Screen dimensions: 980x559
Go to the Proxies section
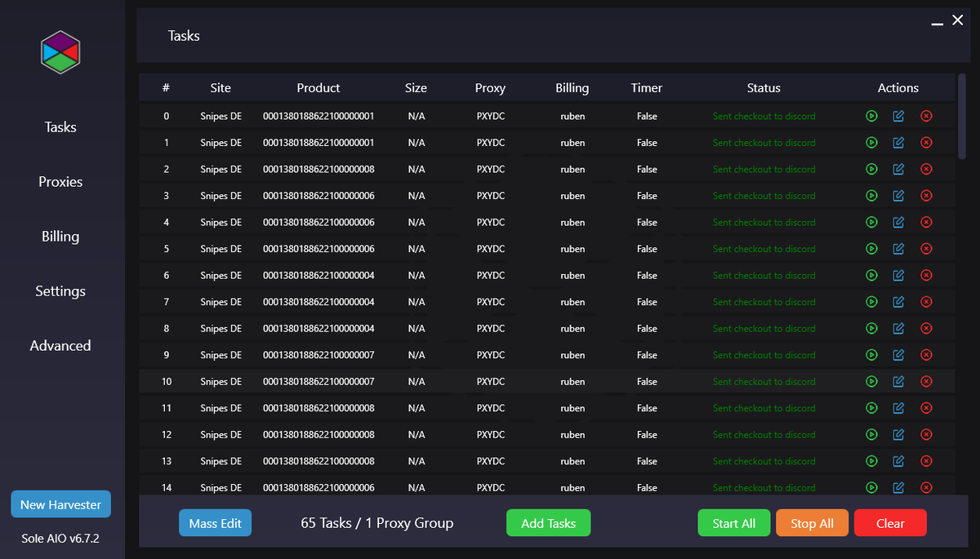pos(60,182)
